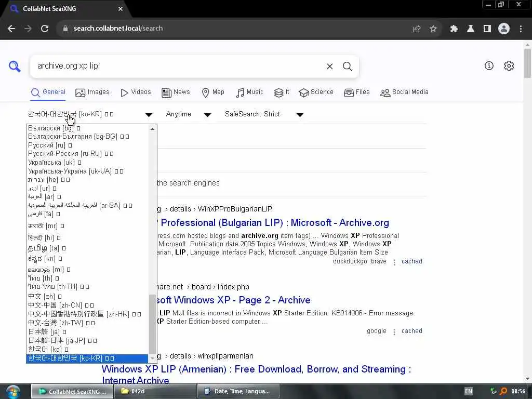The image size is (532, 399).
Task: Choose [he] Hebrew language option
Action: [x=87, y=180]
